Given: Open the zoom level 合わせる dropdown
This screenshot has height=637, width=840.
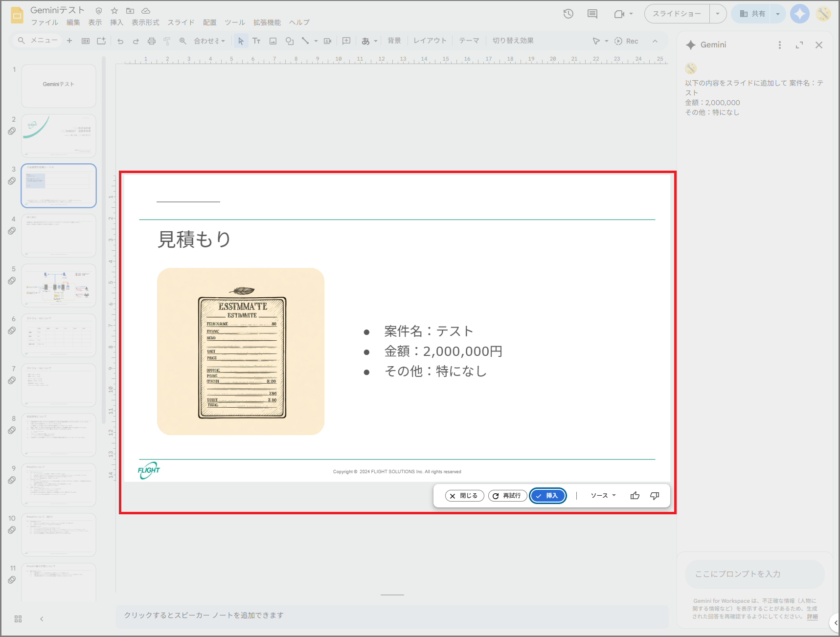Looking at the screenshot, I should 209,41.
